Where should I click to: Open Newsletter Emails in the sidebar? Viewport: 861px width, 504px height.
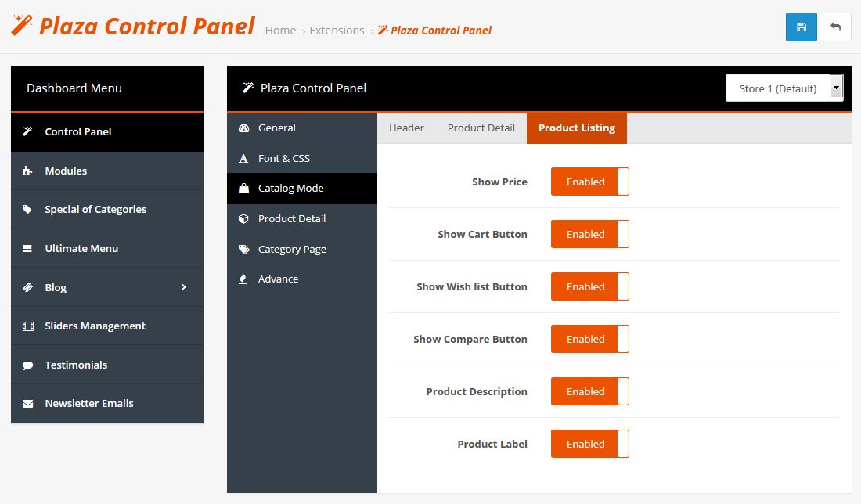(107, 404)
